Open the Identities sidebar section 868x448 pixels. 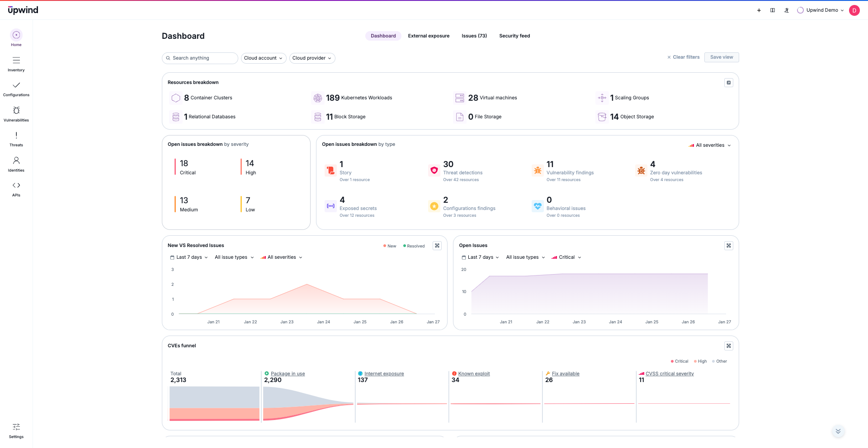click(16, 164)
